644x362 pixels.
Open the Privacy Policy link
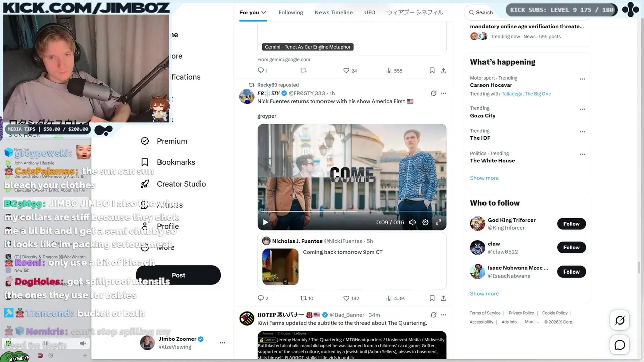(521, 313)
